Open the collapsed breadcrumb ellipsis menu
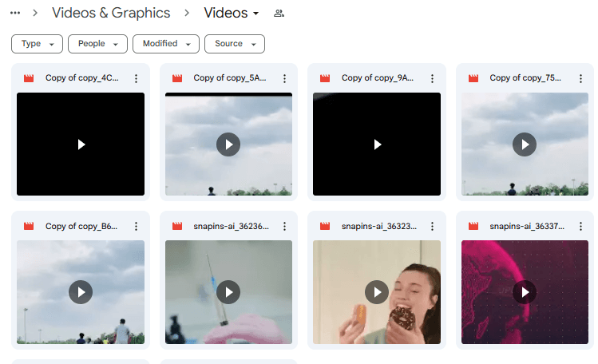Image resolution: width=598 pixels, height=364 pixels. point(15,13)
